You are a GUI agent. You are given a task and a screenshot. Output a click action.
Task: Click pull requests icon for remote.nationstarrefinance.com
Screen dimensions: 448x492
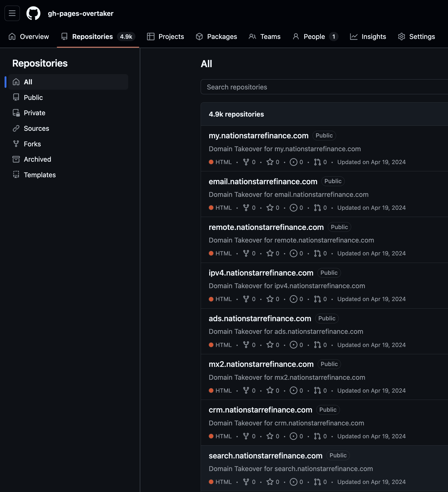tap(317, 253)
